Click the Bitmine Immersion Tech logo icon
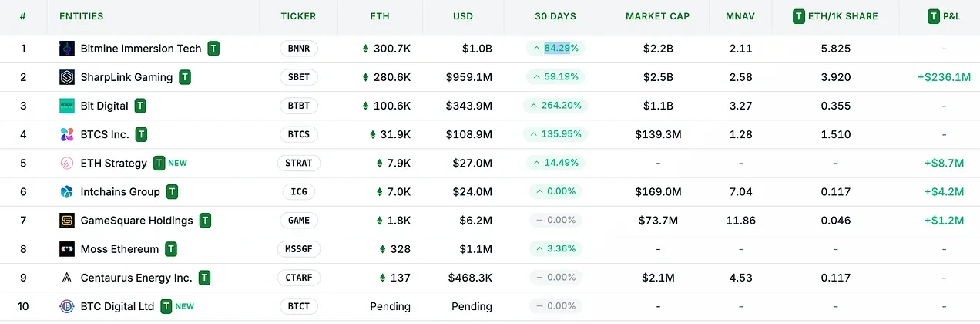Screen dimensions: 980x324 pos(67,49)
